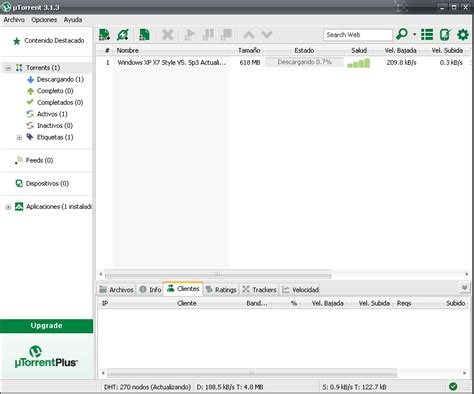Click the peers pane horizontal scrollbar
The height and width of the screenshot is (394, 474).
coord(252,373)
